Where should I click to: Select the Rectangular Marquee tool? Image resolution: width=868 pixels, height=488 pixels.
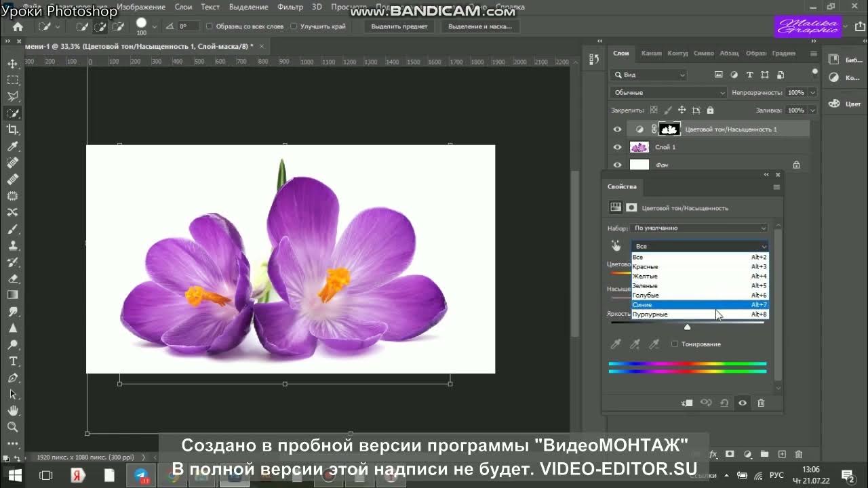click(13, 80)
